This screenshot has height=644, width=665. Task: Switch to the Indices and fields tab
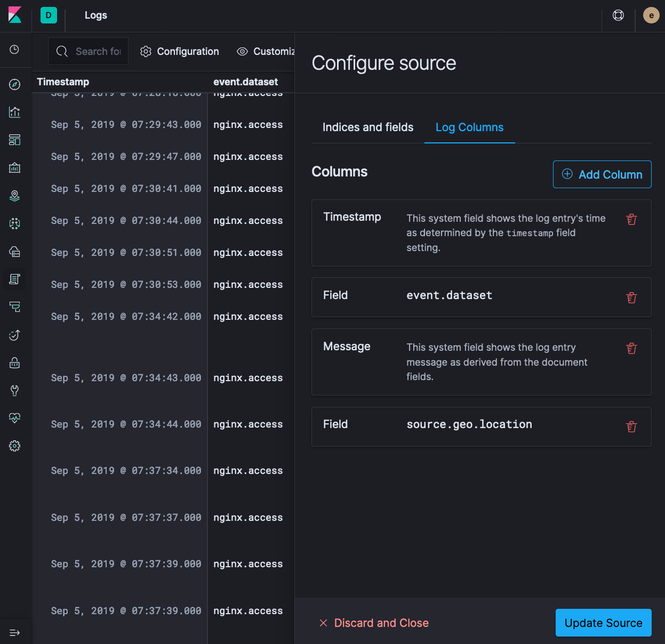(367, 127)
